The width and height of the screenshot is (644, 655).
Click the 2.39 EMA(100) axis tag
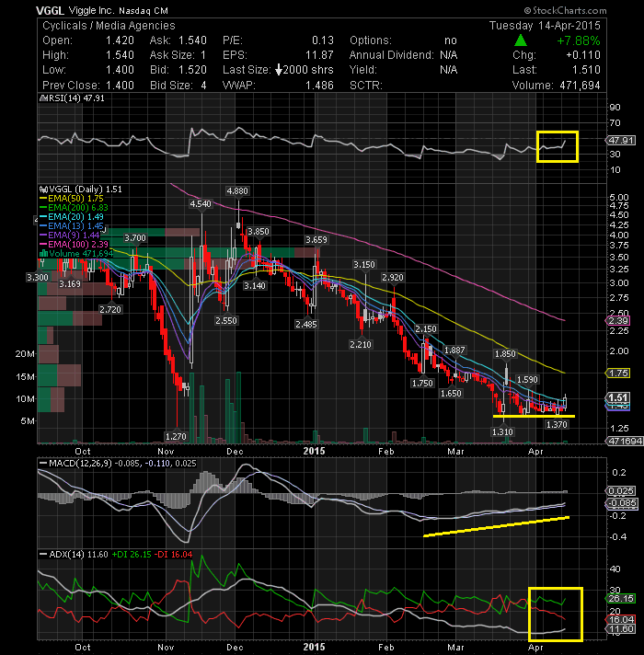coord(618,321)
